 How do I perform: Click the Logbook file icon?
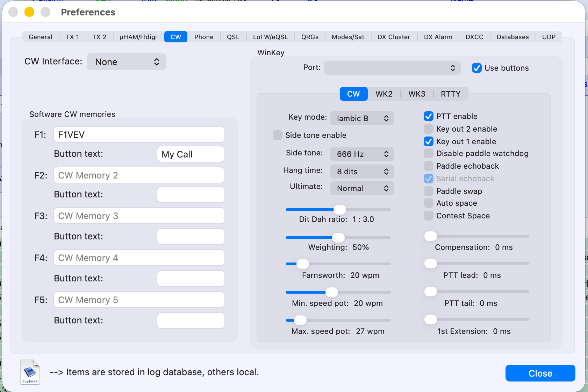click(x=30, y=372)
